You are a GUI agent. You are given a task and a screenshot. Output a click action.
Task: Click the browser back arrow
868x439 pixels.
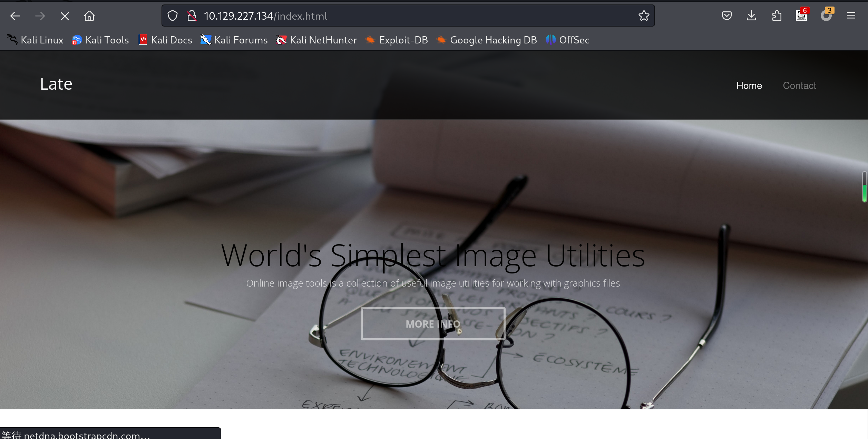coord(15,16)
